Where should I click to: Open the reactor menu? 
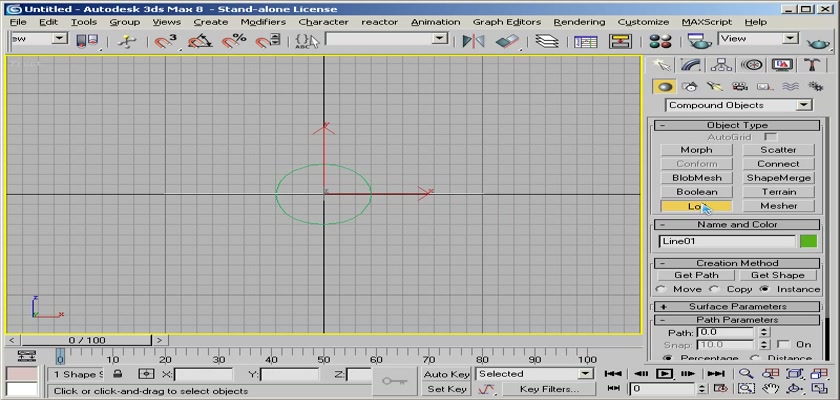379,22
